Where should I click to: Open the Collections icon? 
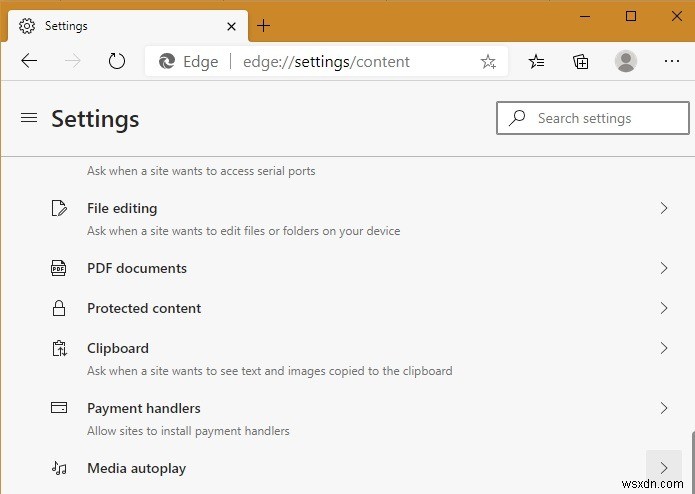coord(581,62)
